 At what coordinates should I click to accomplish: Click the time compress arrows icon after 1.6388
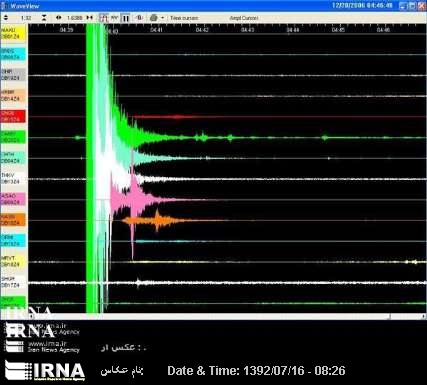point(90,18)
